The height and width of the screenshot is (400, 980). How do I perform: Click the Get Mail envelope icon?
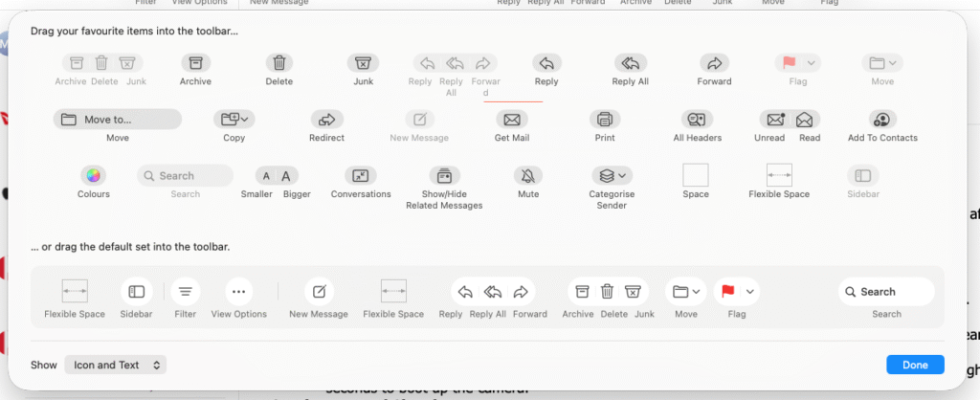tap(512, 120)
